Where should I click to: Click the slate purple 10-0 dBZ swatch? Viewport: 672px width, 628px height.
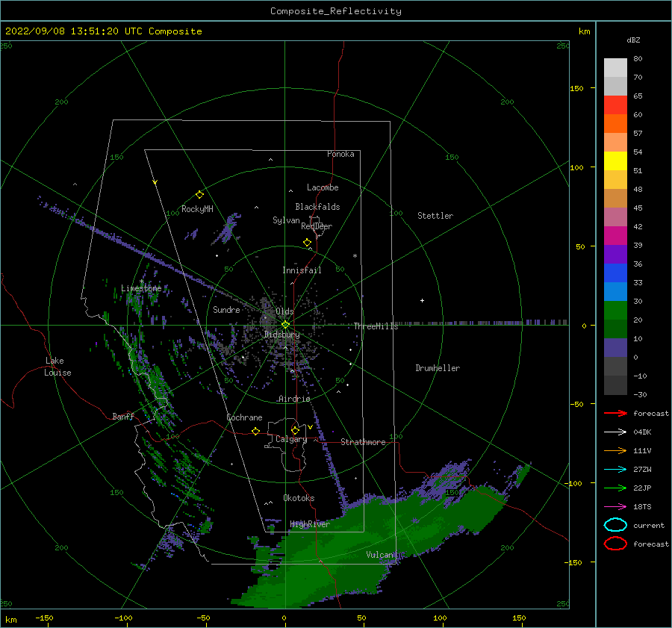(x=615, y=347)
